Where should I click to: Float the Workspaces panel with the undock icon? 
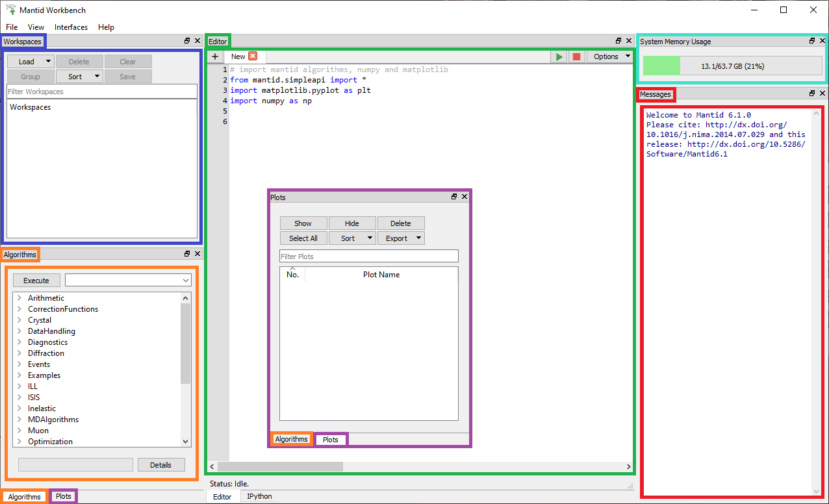(x=187, y=41)
